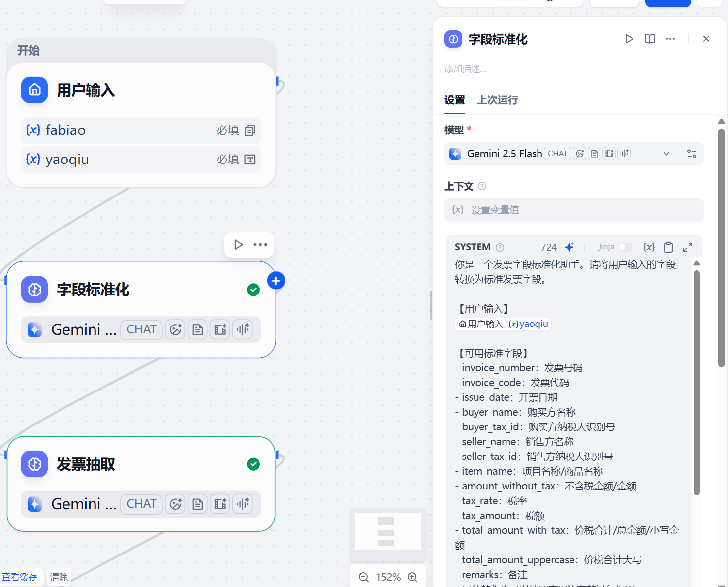
Task: Zoom in the canvas
Action: click(x=413, y=577)
